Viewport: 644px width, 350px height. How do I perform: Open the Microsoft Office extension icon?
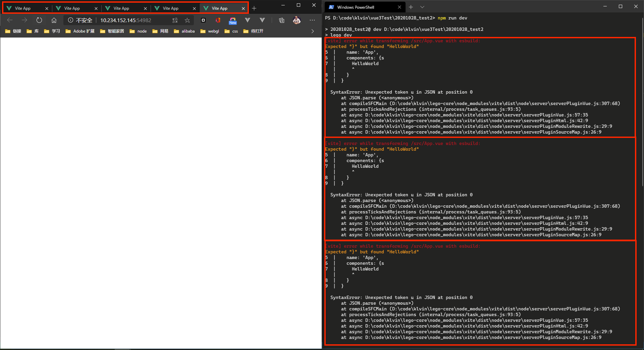218,20
